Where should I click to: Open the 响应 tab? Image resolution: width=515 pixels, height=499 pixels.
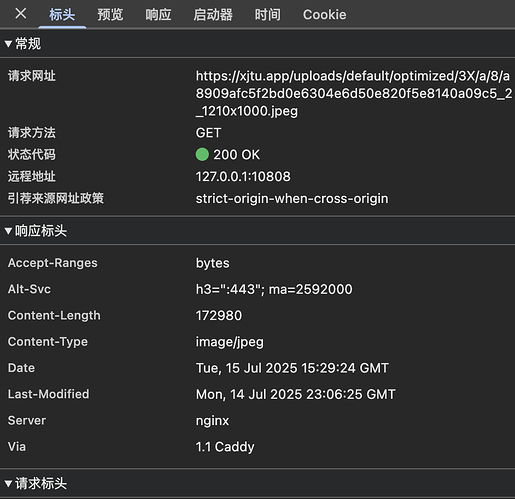158,15
